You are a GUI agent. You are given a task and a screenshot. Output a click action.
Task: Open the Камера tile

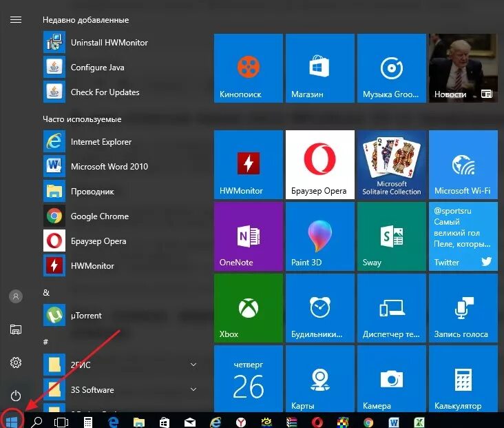[392, 379]
